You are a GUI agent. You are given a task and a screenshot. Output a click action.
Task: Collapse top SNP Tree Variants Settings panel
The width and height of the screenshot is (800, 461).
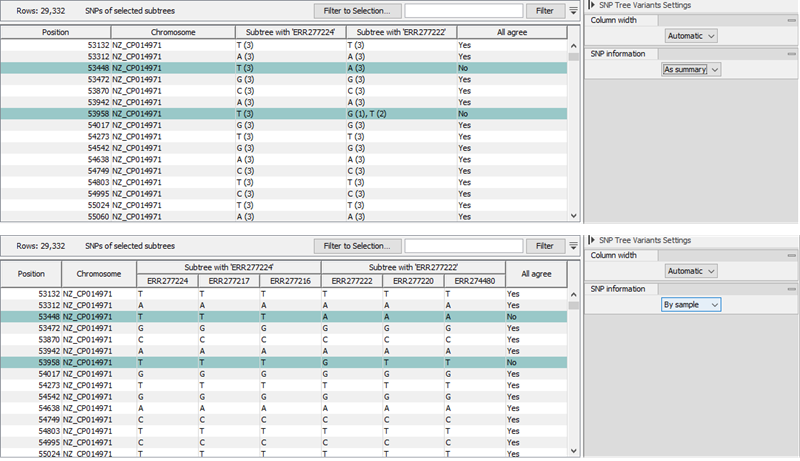pos(592,5)
